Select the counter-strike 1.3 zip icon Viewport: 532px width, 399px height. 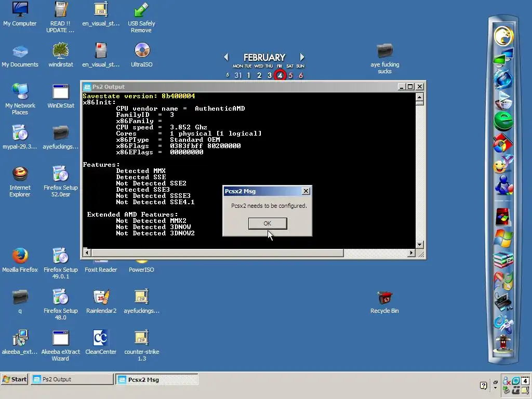tap(141, 345)
